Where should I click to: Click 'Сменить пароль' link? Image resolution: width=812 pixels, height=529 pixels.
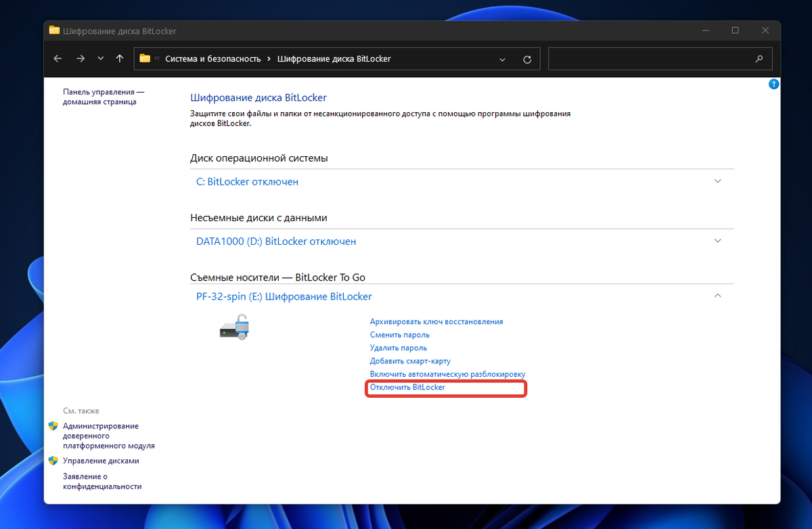click(400, 335)
